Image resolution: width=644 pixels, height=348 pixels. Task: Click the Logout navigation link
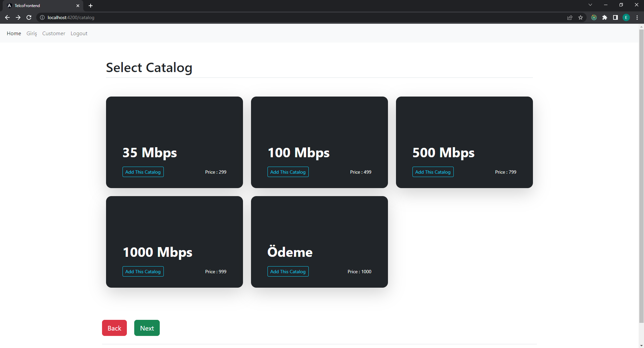click(x=79, y=33)
